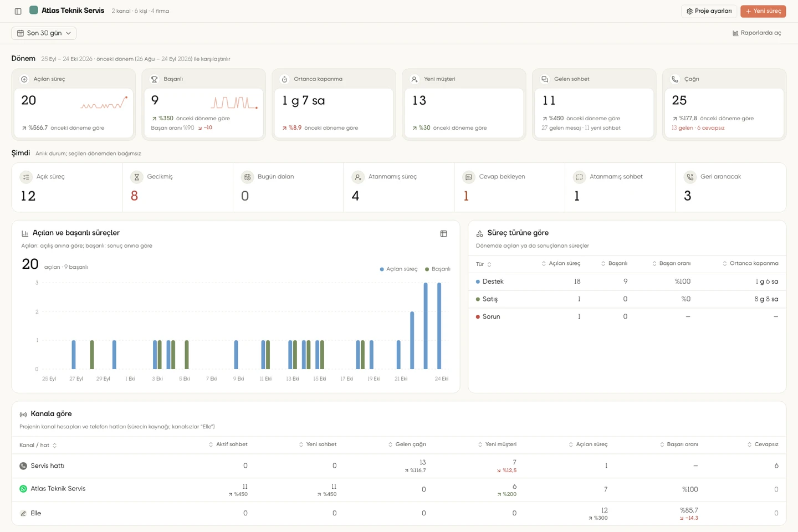This screenshot has width=798, height=532.
Task: Sort by the Ortanca kapanma column
Action: tap(750, 264)
